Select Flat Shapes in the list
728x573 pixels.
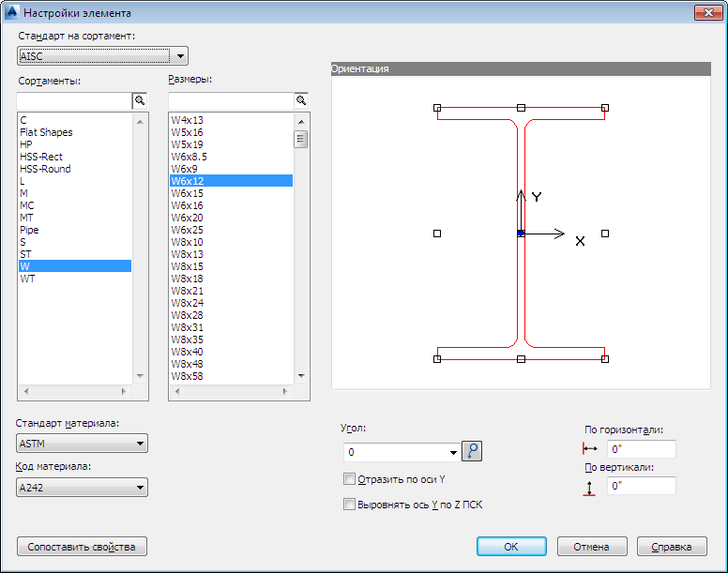(75, 132)
